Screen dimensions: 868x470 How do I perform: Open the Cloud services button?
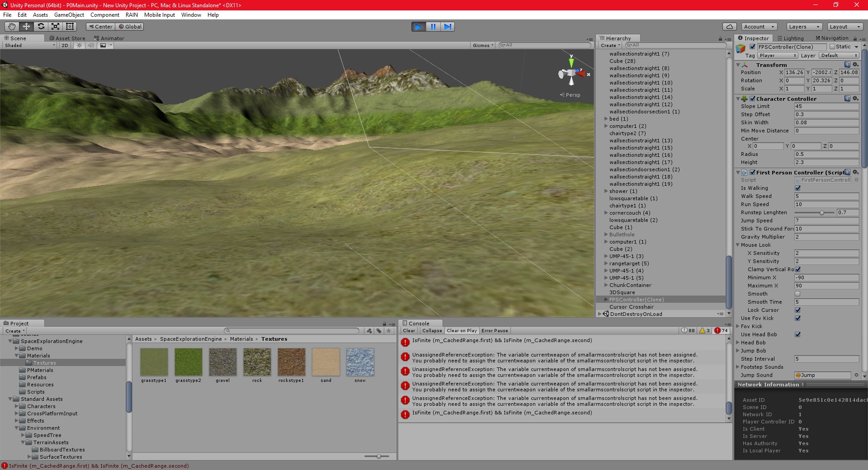(730, 27)
